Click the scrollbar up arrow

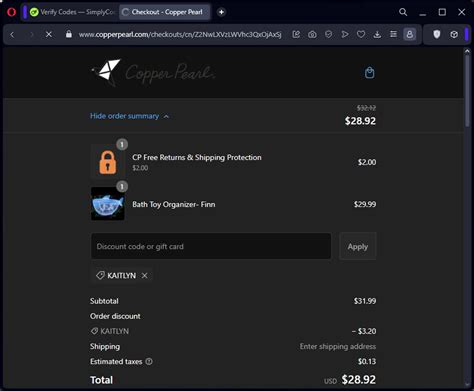tap(467, 51)
